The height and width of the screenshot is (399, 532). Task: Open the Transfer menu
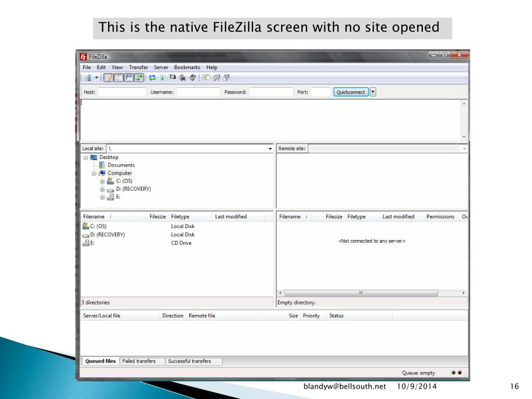pos(138,67)
